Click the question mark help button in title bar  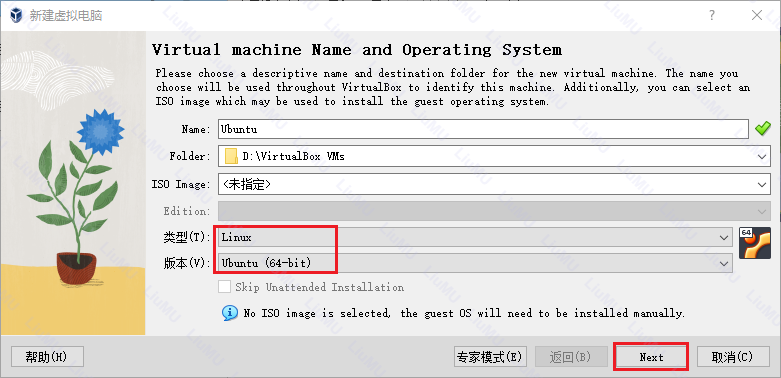pyautogui.click(x=712, y=15)
